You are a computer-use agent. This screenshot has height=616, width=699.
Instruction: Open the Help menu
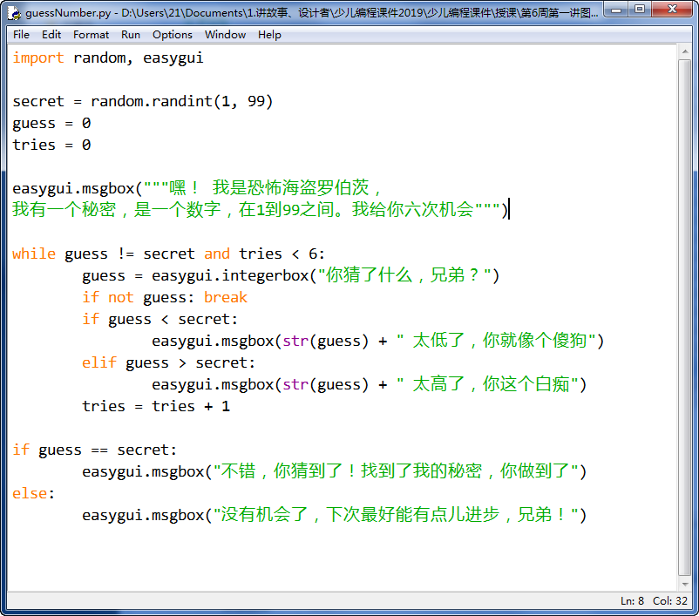269,35
